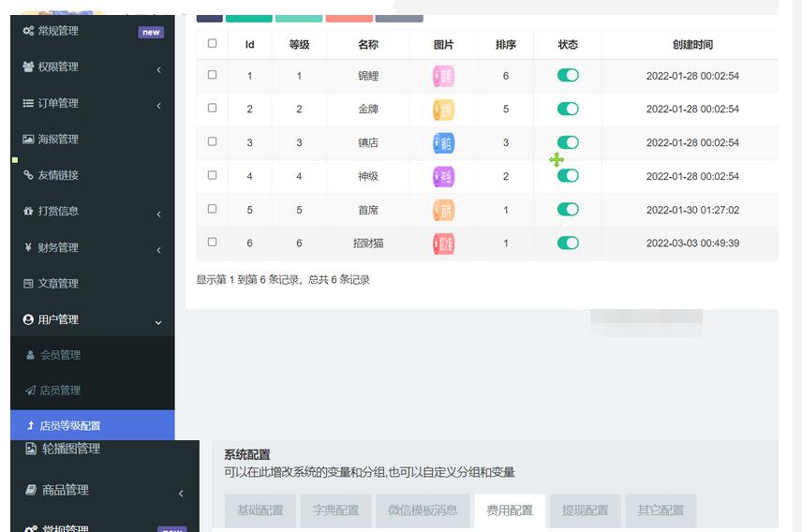Sort the table by the 等级 column header

tap(299, 45)
